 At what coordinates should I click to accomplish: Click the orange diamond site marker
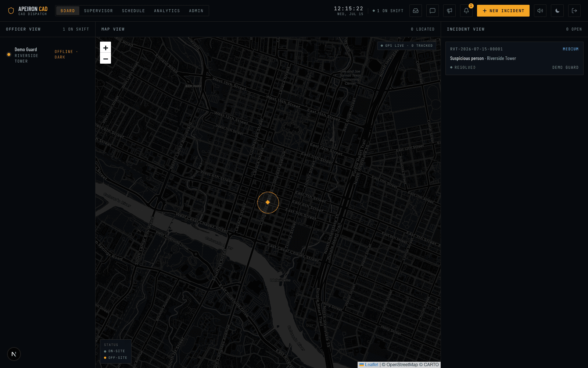(x=268, y=202)
